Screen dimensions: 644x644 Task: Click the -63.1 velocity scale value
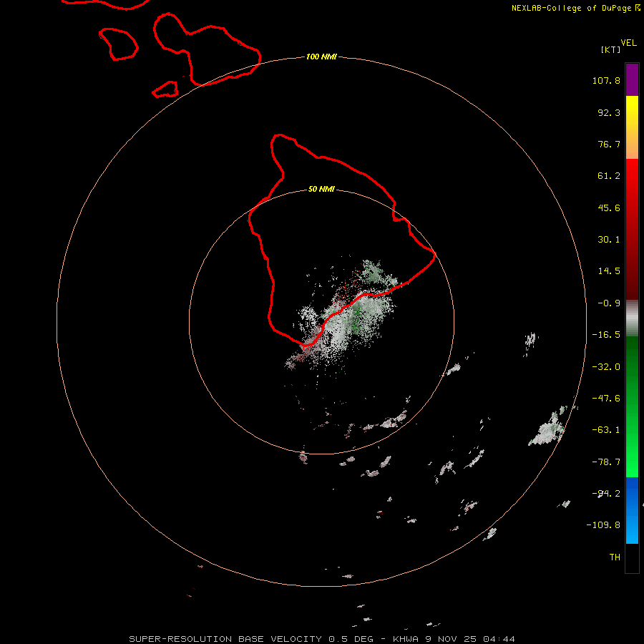(606, 430)
